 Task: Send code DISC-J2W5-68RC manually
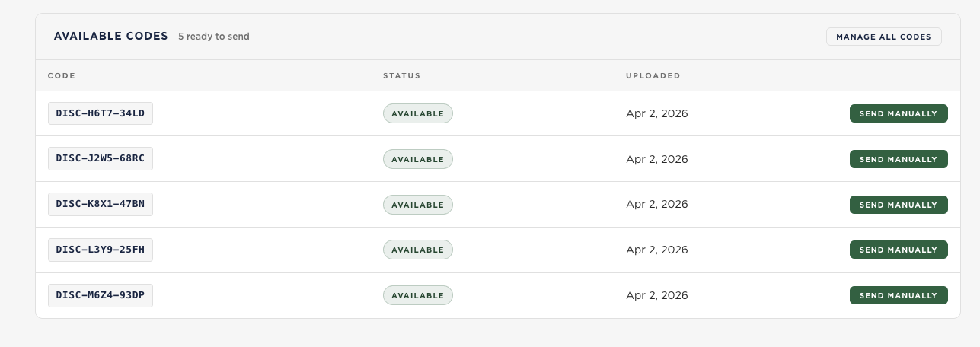[899, 159]
